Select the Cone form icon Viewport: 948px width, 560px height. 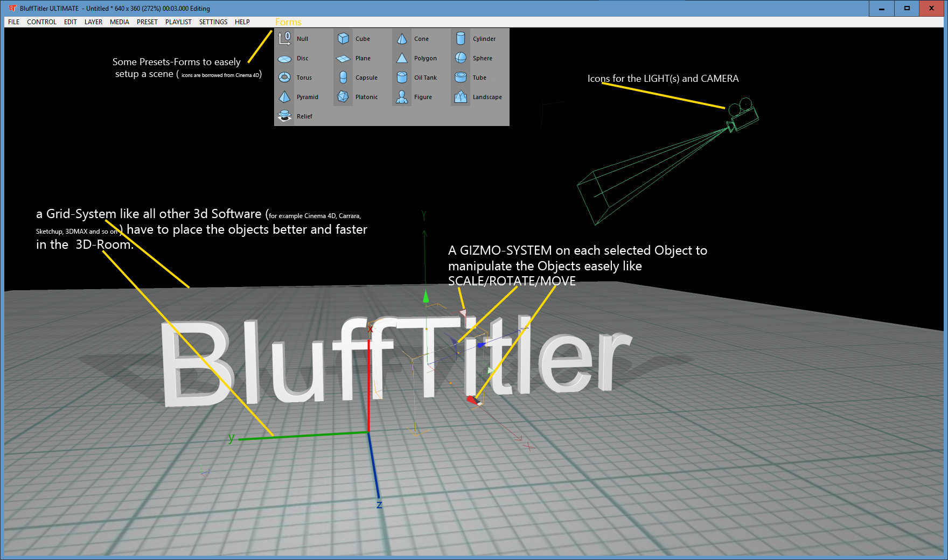coord(402,39)
